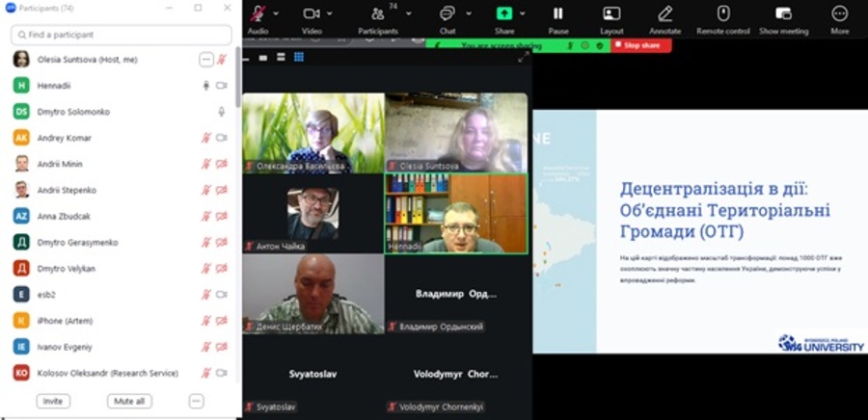
Task: Expand arrow next to Participants button
Action: pyautogui.click(x=409, y=13)
